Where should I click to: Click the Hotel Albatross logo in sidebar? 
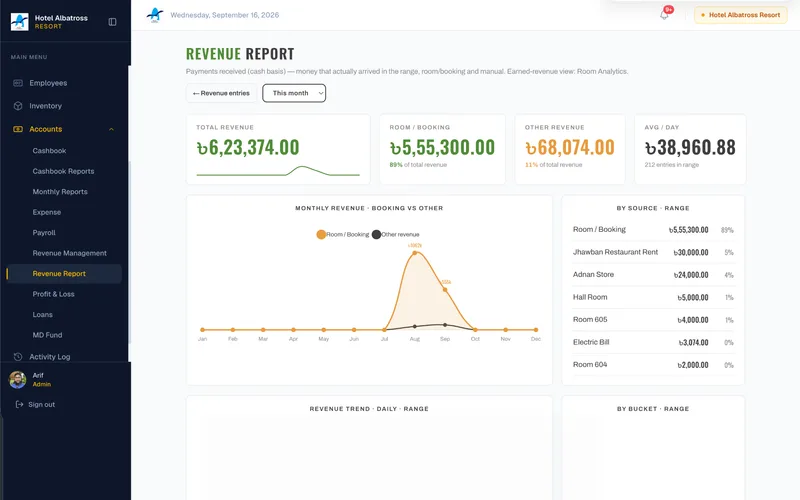[x=19, y=21]
